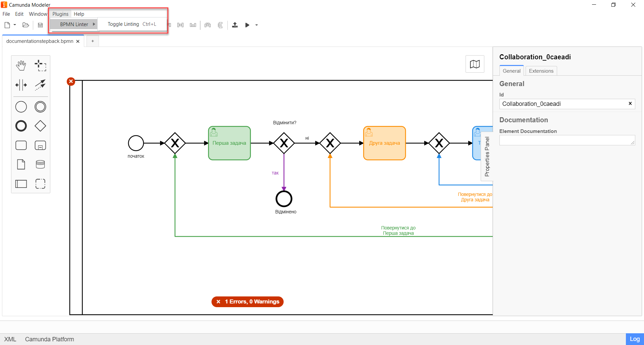Open the Plugins menu
Screen dimensions: 644x345
pos(60,14)
